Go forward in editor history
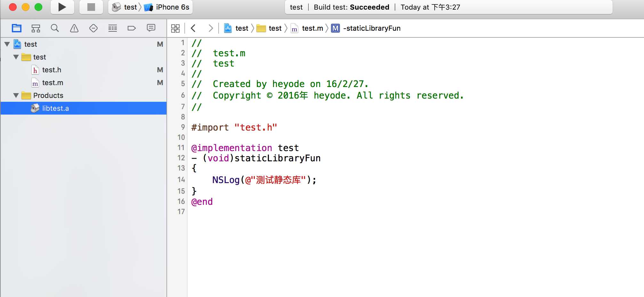Image resolution: width=644 pixels, height=297 pixels. (x=210, y=28)
